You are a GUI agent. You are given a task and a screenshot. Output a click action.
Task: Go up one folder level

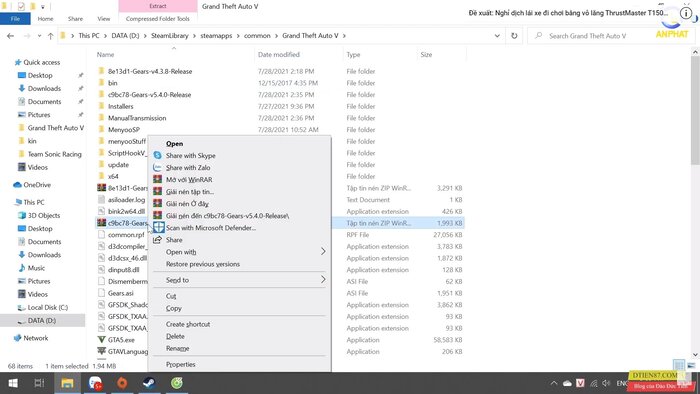tap(50, 36)
